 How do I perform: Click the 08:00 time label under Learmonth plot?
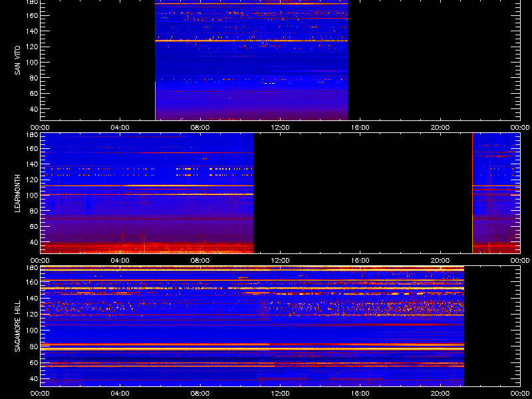pos(200,261)
